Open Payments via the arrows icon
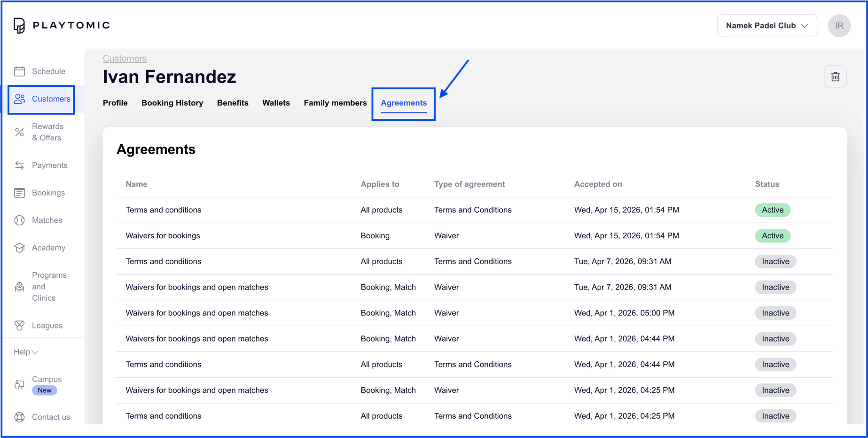The width and height of the screenshot is (868, 438). tap(19, 165)
